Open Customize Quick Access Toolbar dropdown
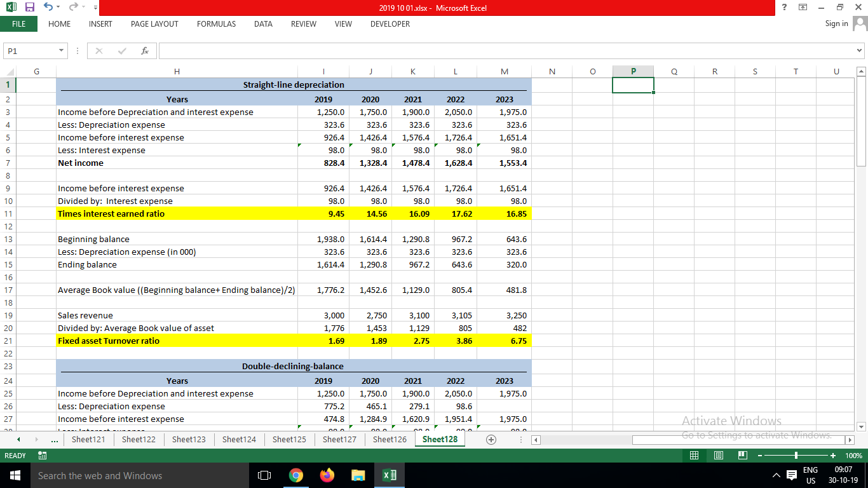Image resolution: width=868 pixels, height=488 pixels. (95, 8)
